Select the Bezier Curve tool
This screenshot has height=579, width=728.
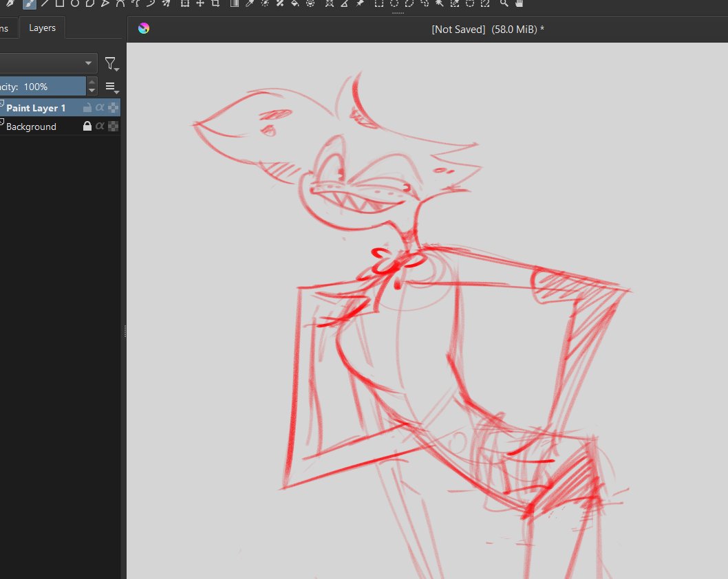coord(120,3)
